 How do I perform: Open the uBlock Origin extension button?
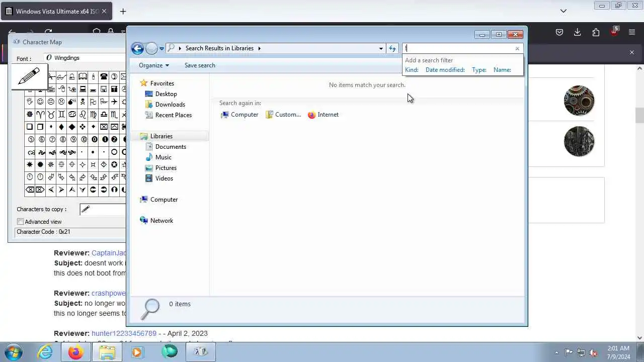coord(614,32)
